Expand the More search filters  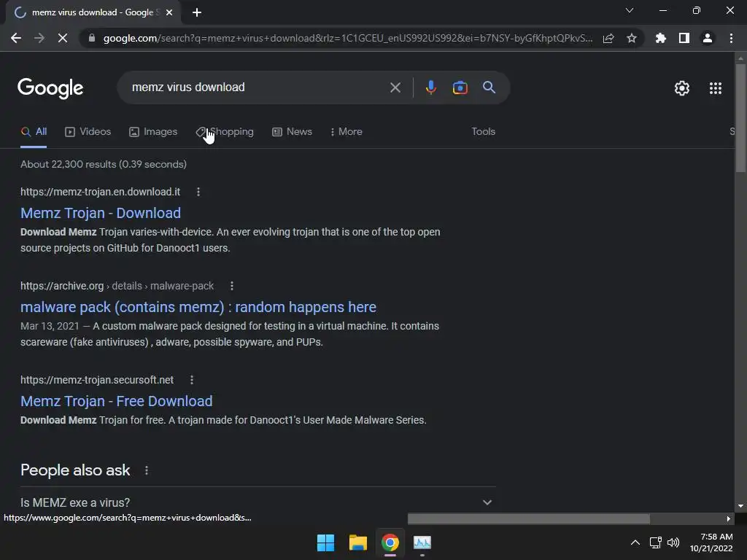[x=347, y=132]
